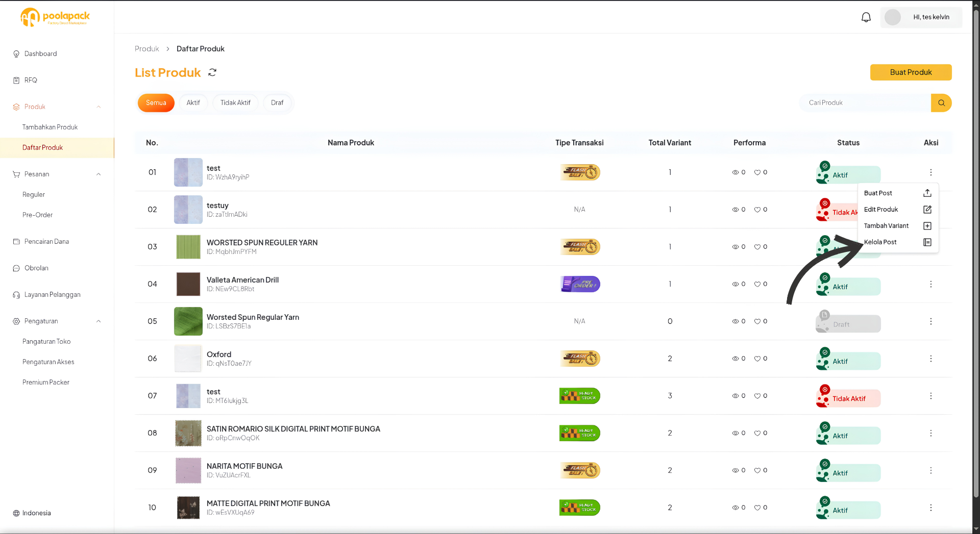Click the page vertical scrollbar
The width and height of the screenshot is (980, 534).
(976, 255)
